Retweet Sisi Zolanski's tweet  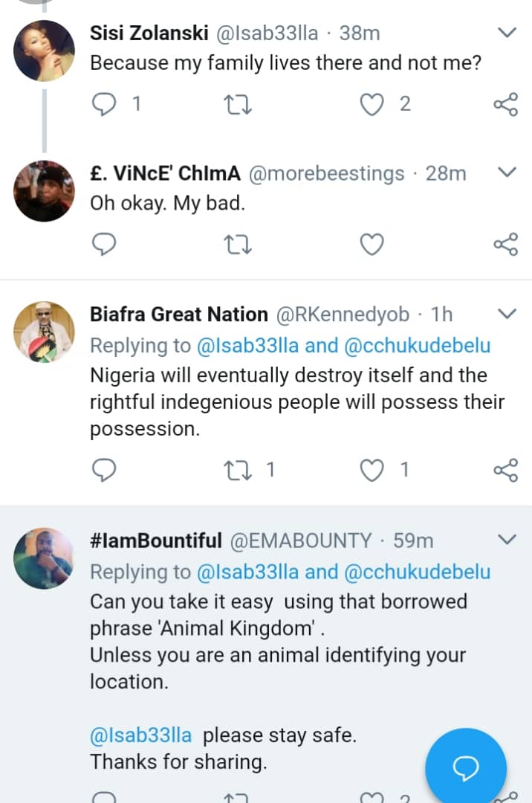coord(239,104)
